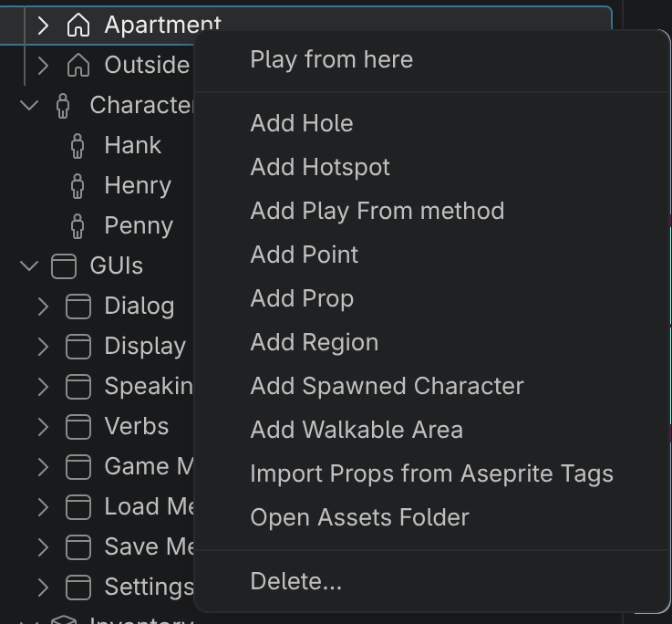Select the Dialog GUI row

(98, 307)
